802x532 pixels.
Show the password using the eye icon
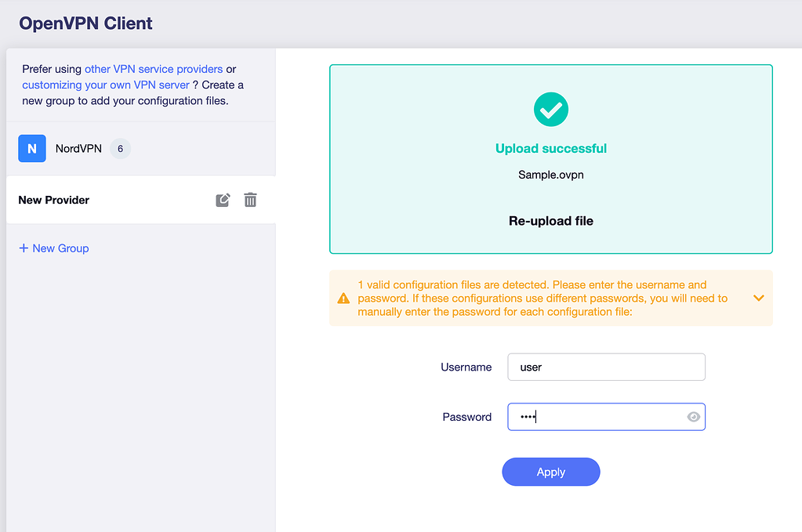pyautogui.click(x=693, y=417)
